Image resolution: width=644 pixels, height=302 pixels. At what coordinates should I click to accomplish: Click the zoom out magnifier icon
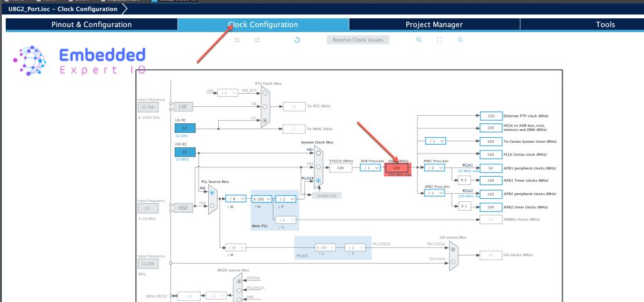460,40
